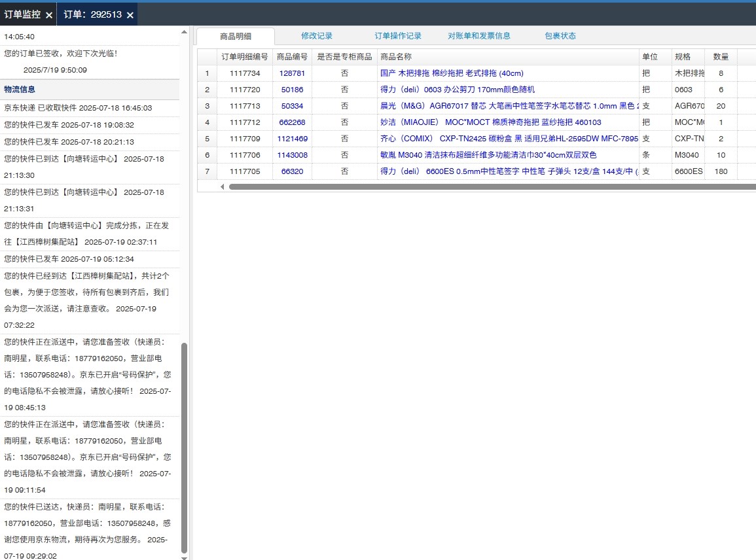Viewport: 756px width, 560px height.
Task: Open product number link 128781
Action: click(292, 73)
